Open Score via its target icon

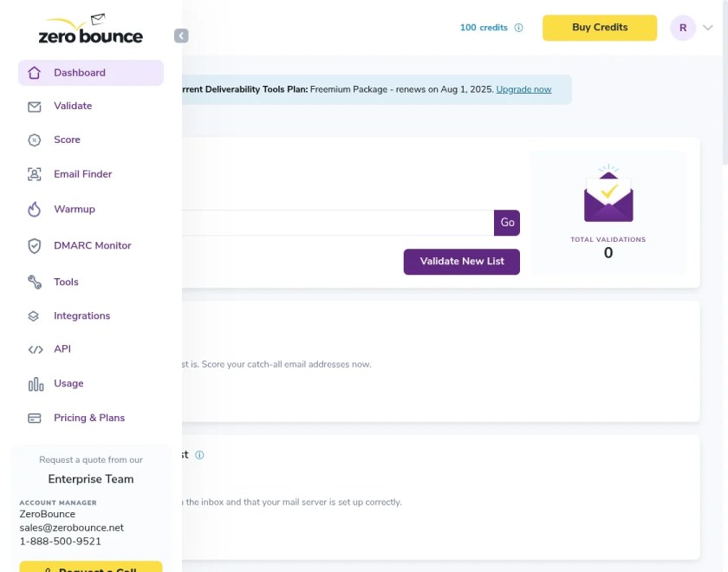tap(35, 140)
